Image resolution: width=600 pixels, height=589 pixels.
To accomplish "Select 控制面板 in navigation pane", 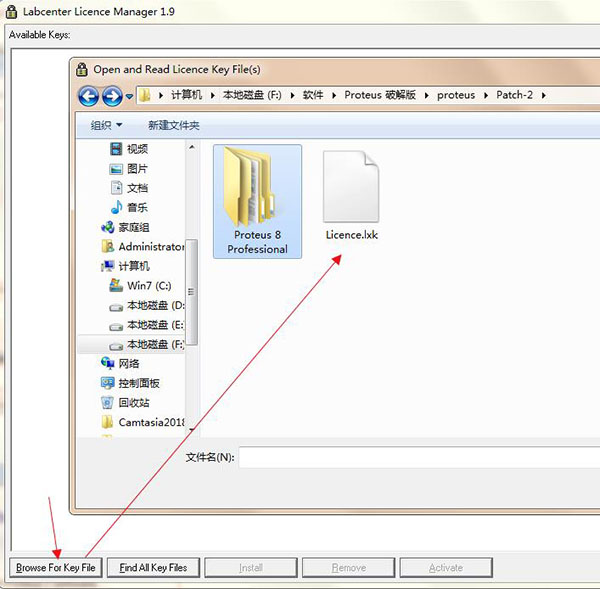I will [x=130, y=383].
